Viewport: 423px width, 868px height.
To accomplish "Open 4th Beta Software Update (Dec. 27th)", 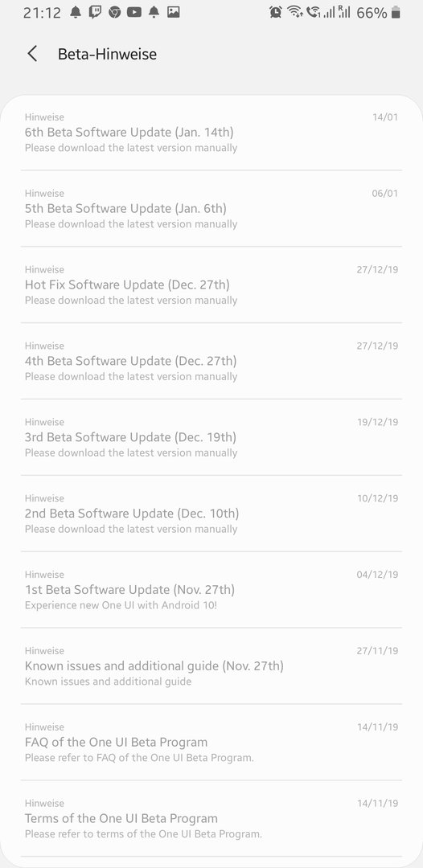I will [211, 361].
